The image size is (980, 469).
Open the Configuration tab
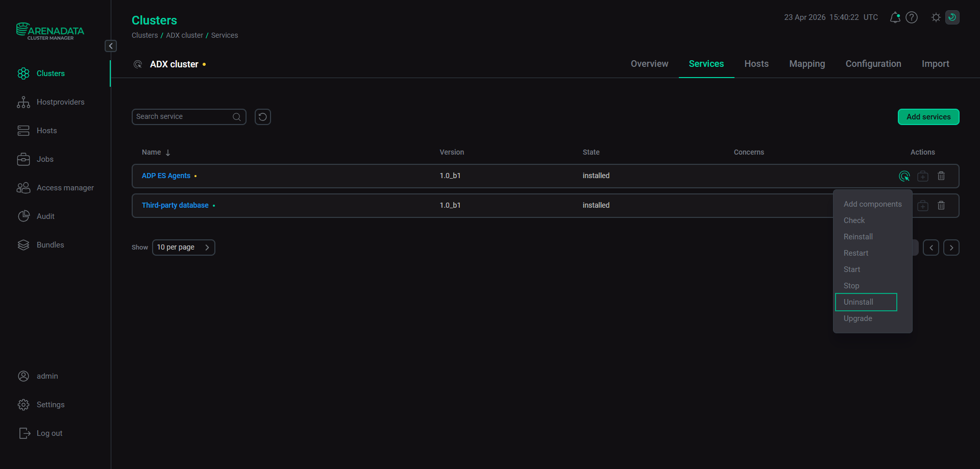coord(873,64)
